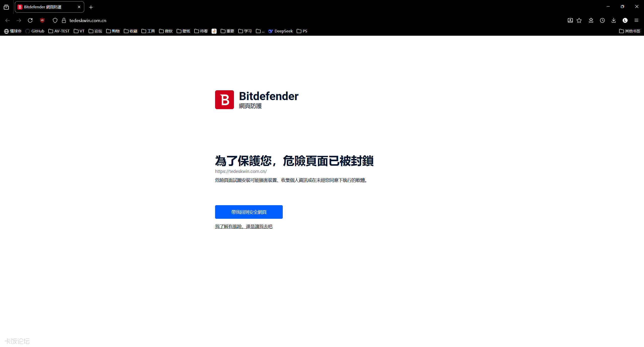Screen dimensions: 644x347
Task: Open a new tab with plus button
Action: 91,7
